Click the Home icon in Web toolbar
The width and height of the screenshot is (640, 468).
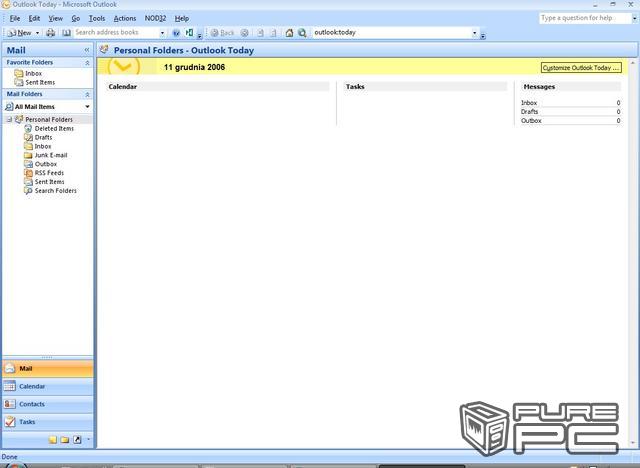289,33
